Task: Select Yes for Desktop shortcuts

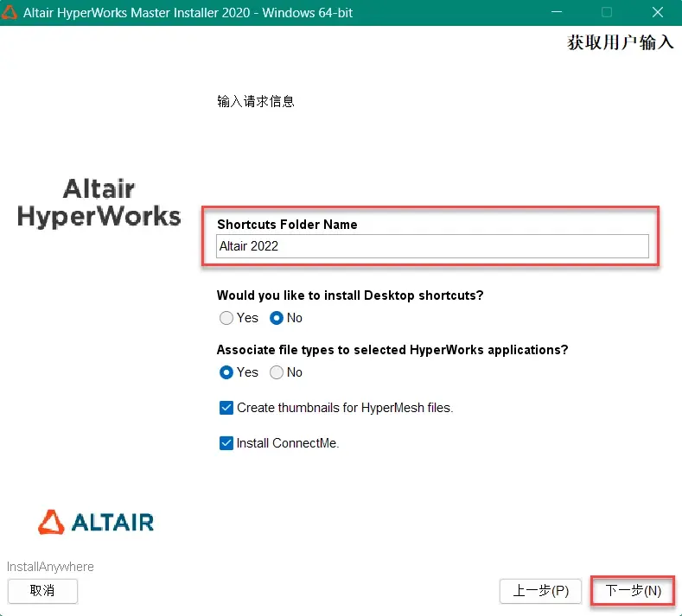Action: (x=226, y=318)
